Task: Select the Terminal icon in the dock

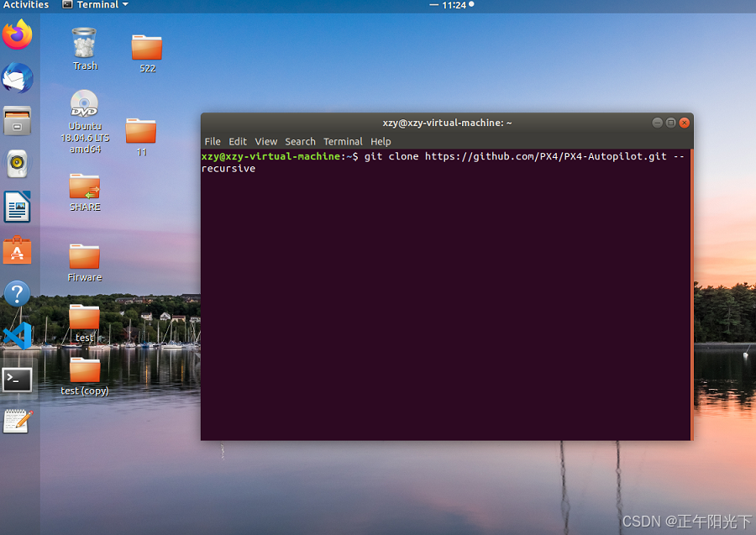Action: point(18,380)
